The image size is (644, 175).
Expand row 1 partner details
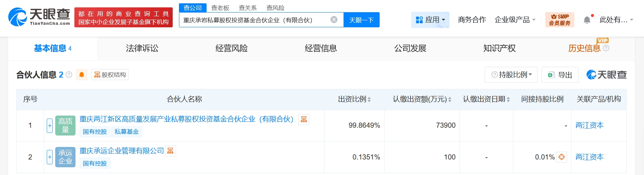50,126
